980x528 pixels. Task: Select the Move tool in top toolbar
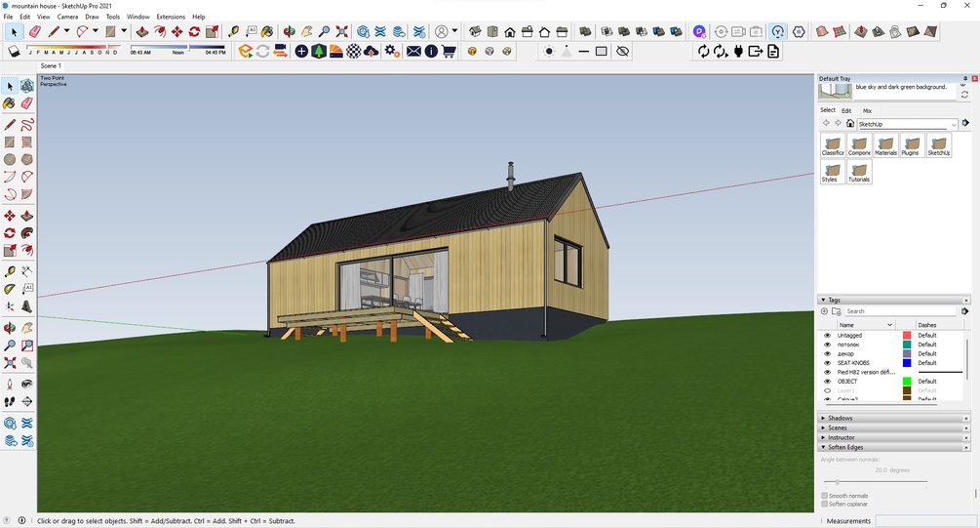coord(176,31)
